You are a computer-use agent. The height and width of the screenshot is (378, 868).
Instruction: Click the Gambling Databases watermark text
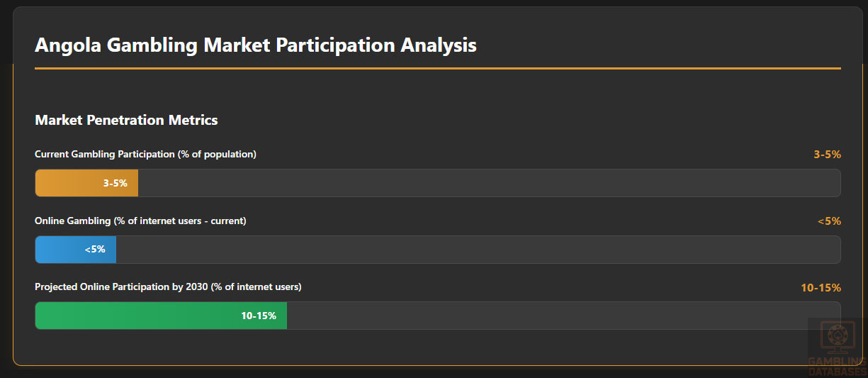(838, 367)
